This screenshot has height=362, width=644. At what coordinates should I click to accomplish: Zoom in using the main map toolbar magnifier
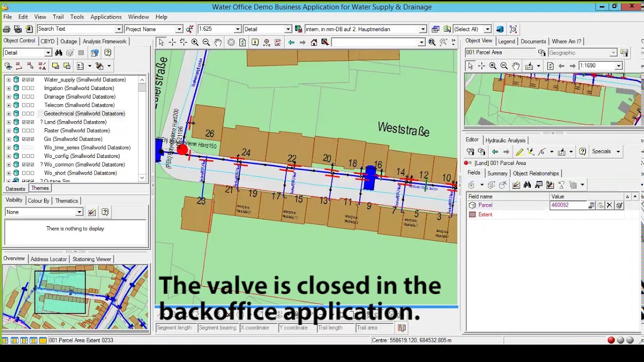(195, 42)
